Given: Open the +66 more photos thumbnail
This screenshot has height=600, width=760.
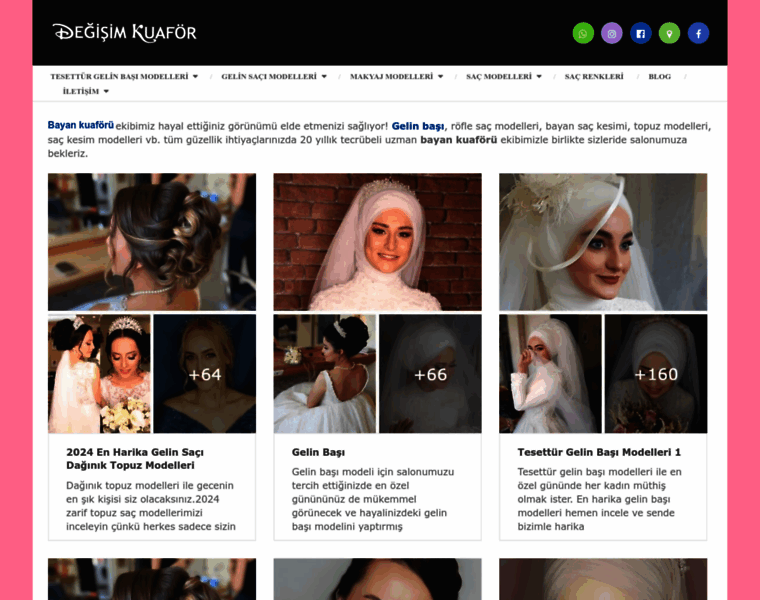Looking at the screenshot, I should 430,374.
